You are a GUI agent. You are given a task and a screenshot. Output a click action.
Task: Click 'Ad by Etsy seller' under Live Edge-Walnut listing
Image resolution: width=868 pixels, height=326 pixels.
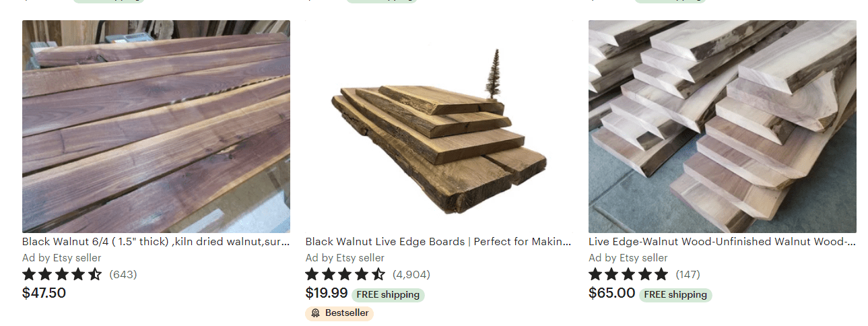pos(628,258)
